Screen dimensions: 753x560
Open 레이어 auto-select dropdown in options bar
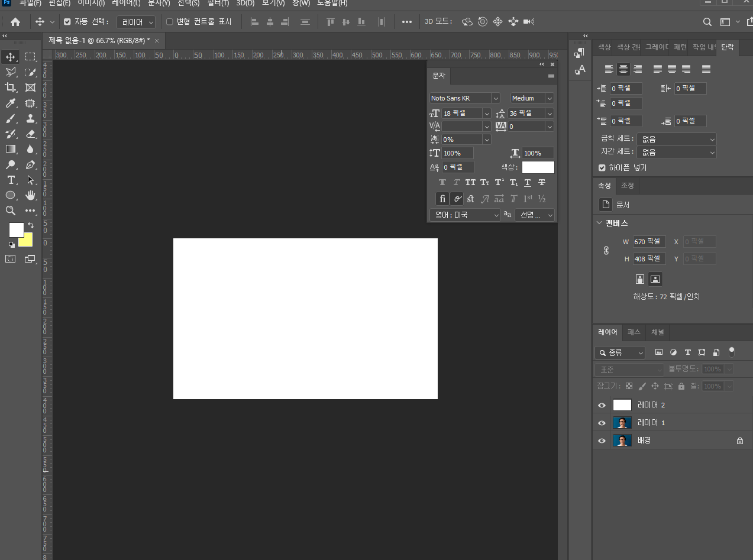pos(136,22)
